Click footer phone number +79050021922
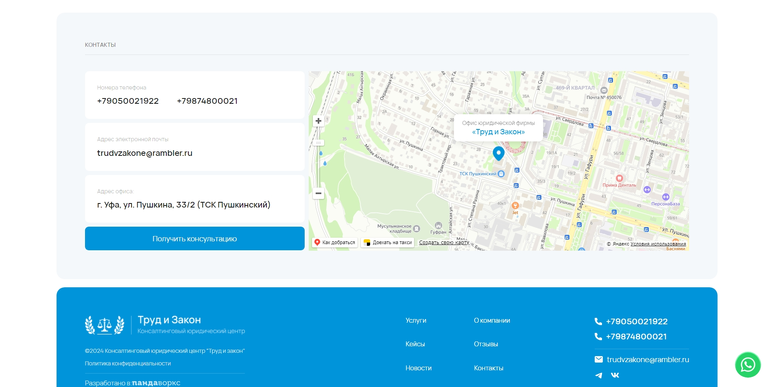This screenshot has height=387, width=770. [636, 322]
